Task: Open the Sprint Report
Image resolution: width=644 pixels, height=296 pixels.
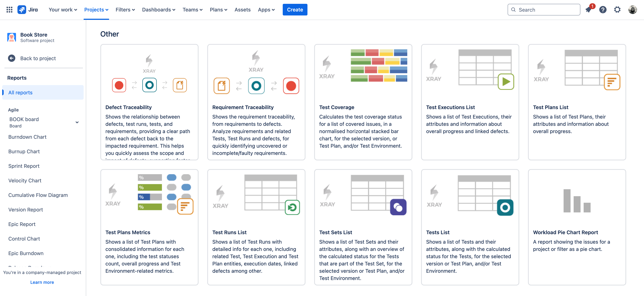Action: point(24,166)
